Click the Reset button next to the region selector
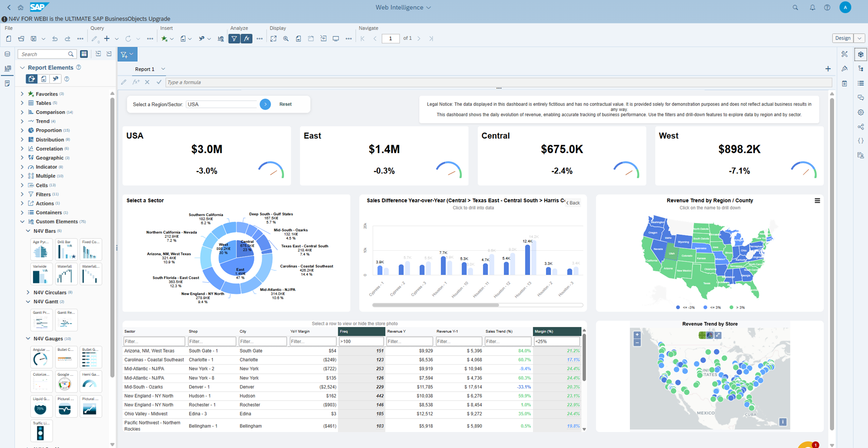This screenshot has height=448, width=868. coord(286,104)
